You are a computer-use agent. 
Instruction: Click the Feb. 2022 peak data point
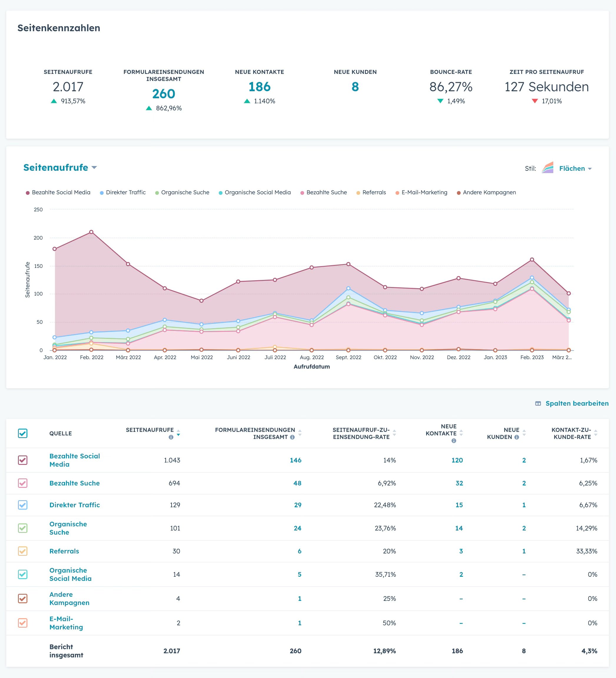coord(91,232)
